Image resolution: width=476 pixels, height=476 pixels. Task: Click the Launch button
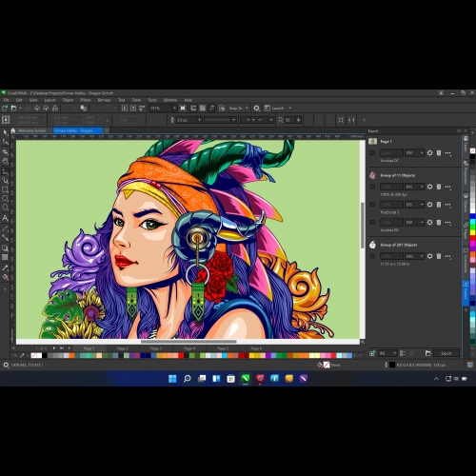(x=274, y=109)
